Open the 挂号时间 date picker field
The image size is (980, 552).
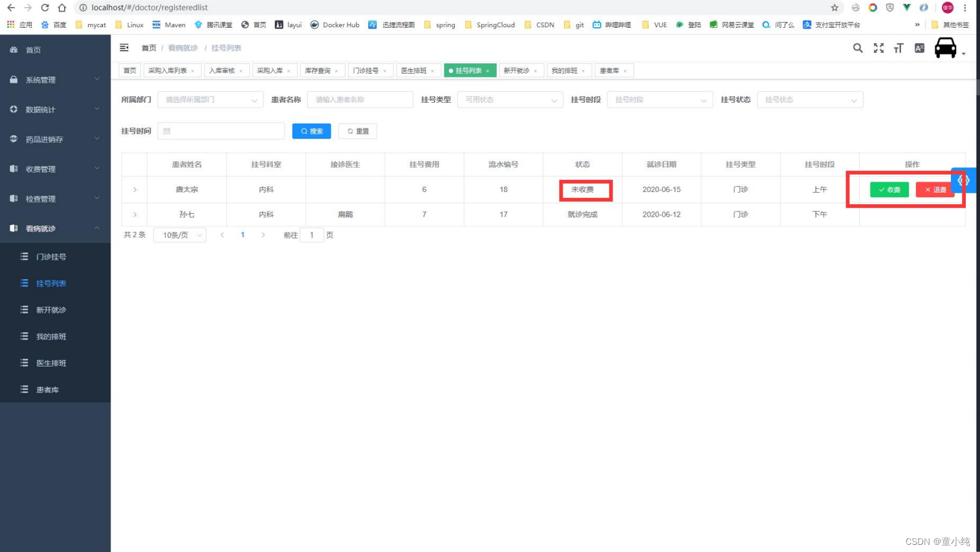point(221,131)
